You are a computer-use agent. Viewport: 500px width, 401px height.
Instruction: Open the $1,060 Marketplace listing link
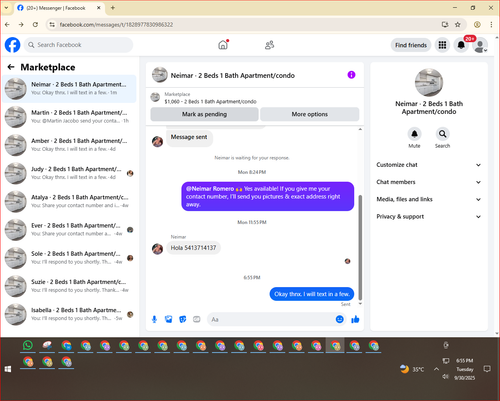click(210, 101)
